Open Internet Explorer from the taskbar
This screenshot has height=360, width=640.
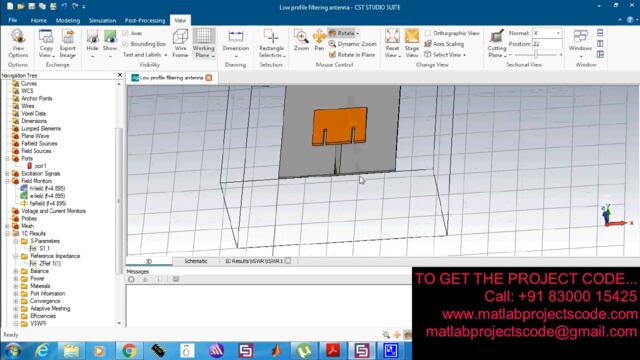point(42,351)
